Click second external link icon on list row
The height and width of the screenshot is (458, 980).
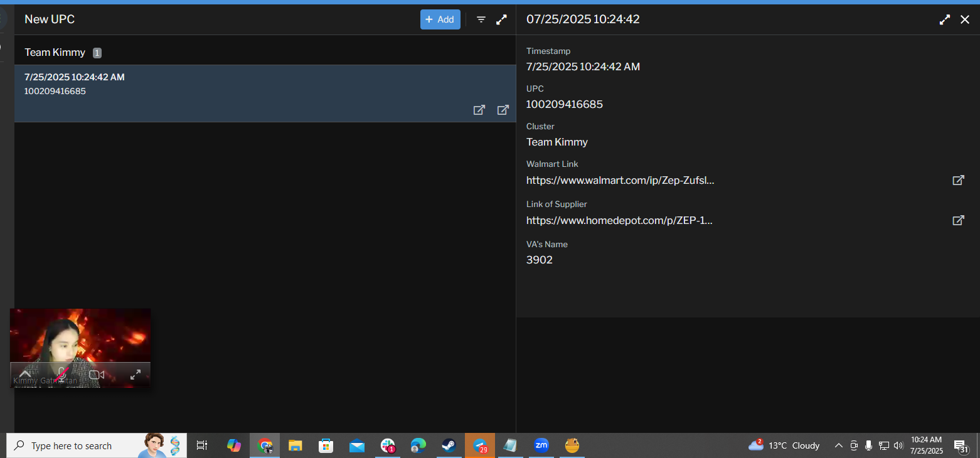point(503,110)
